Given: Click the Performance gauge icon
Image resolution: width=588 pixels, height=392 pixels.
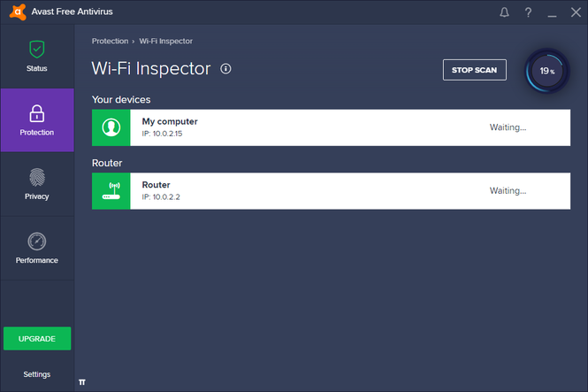Looking at the screenshot, I should 37,242.
